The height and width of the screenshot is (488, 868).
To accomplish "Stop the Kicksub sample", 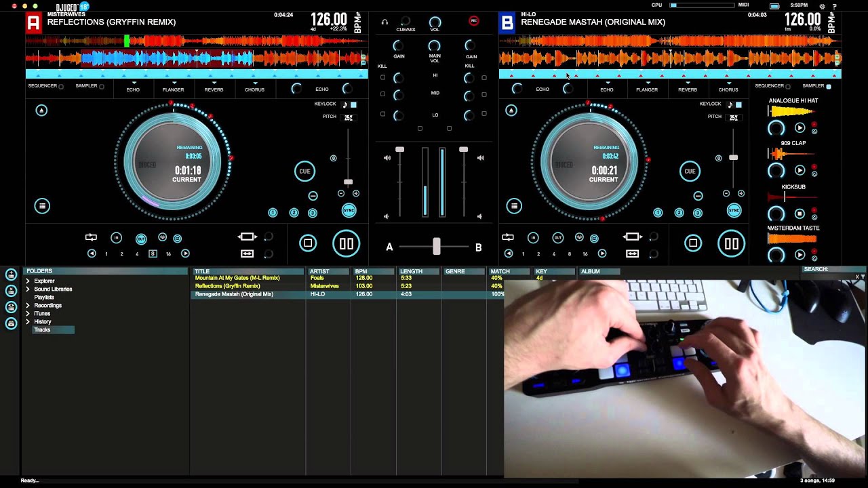I will point(800,213).
